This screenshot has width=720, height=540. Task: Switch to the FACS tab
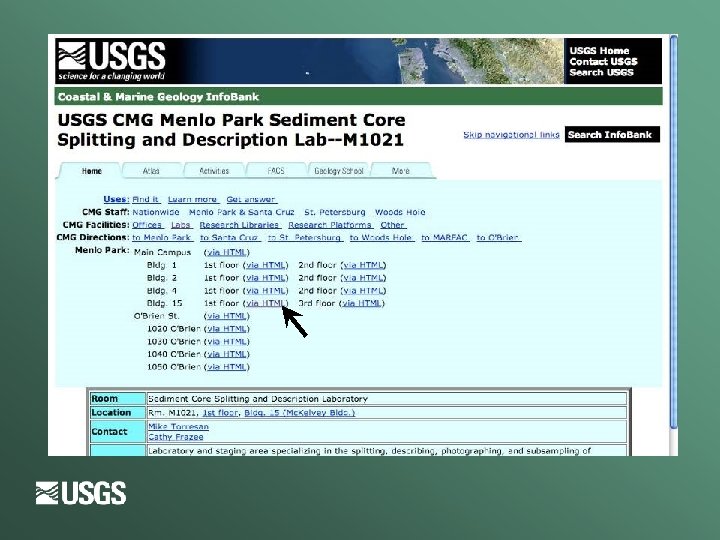(276, 171)
